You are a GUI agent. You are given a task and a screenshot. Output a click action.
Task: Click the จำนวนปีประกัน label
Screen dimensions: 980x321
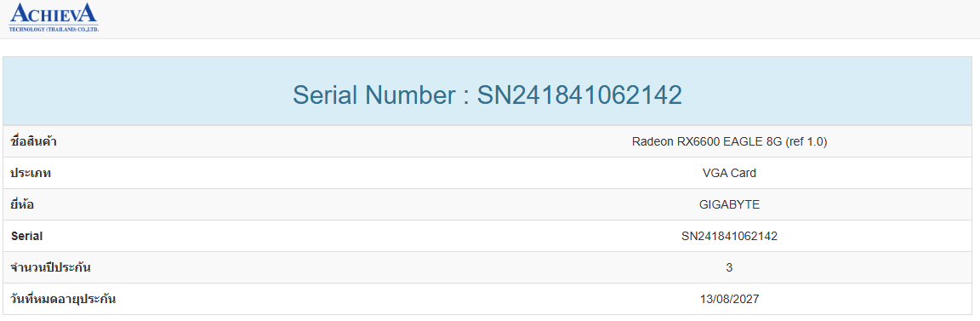(x=51, y=268)
